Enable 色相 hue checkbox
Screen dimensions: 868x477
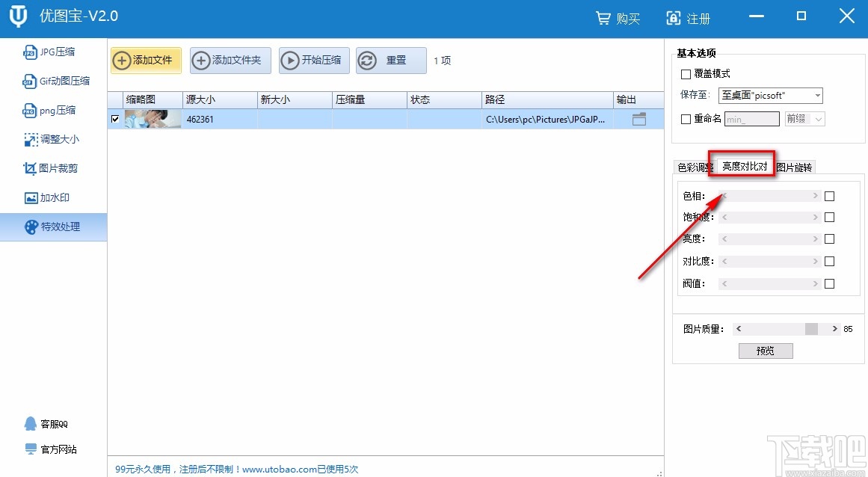[829, 196]
